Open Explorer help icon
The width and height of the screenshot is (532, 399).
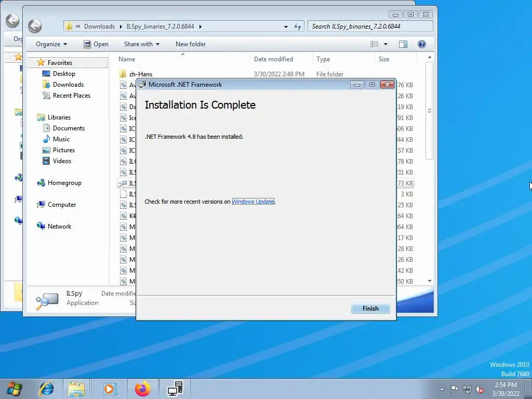pos(422,44)
